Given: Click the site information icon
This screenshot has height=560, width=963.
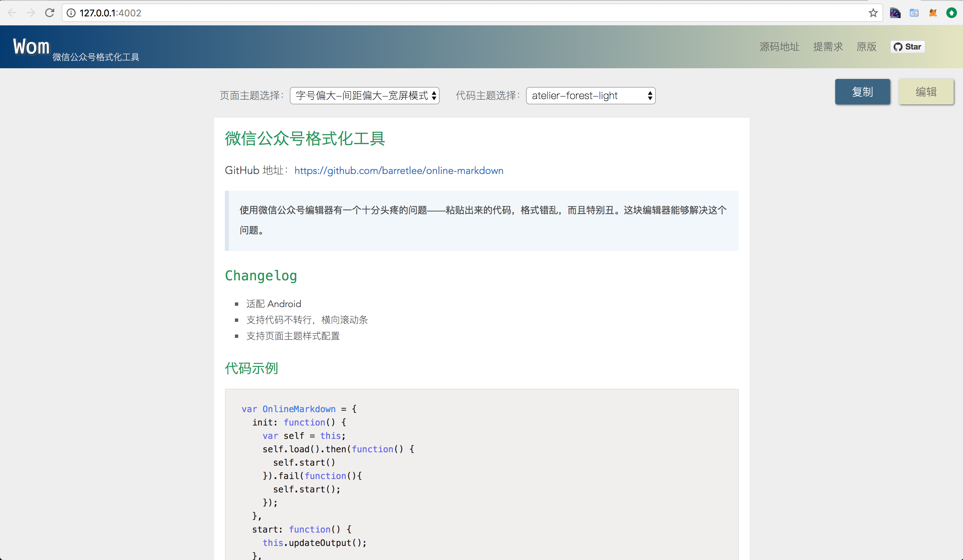Looking at the screenshot, I should click(x=71, y=13).
